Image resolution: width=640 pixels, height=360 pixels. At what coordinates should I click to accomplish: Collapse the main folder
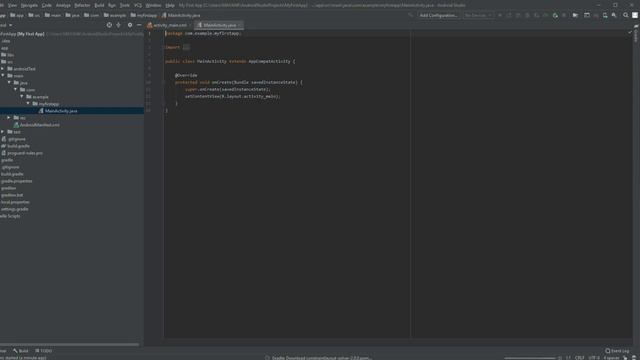pos(3,76)
